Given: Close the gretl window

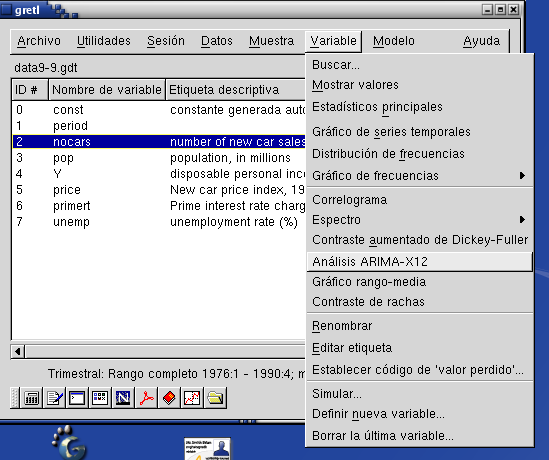Looking at the screenshot, I should point(514,9).
